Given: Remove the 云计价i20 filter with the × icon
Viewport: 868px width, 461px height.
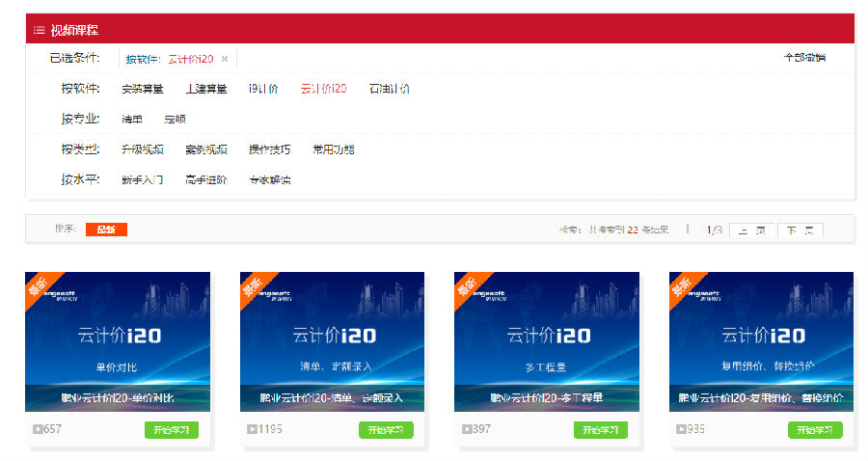Looking at the screenshot, I should [225, 59].
